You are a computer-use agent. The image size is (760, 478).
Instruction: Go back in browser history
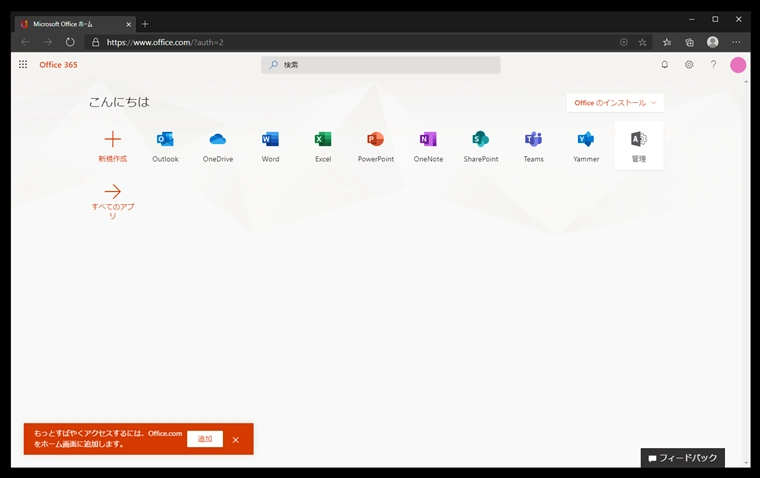click(x=25, y=42)
